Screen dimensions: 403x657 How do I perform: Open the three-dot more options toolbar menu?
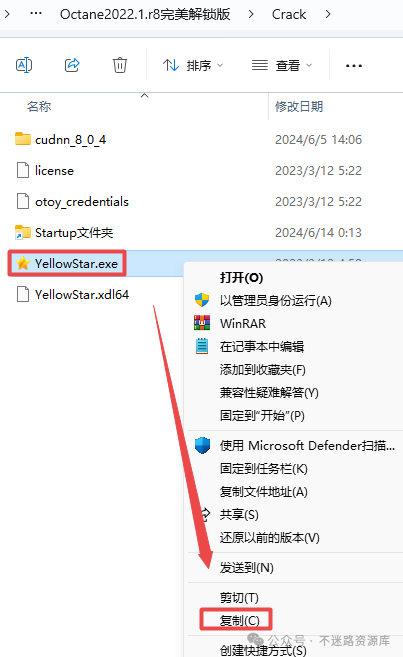tap(354, 66)
